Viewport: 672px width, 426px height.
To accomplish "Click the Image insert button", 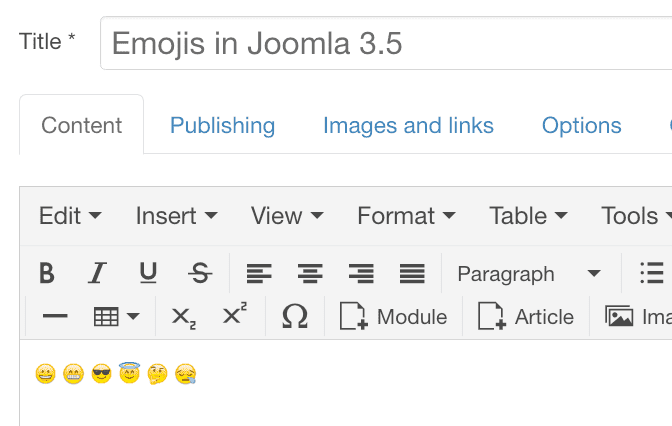I will tap(638, 317).
